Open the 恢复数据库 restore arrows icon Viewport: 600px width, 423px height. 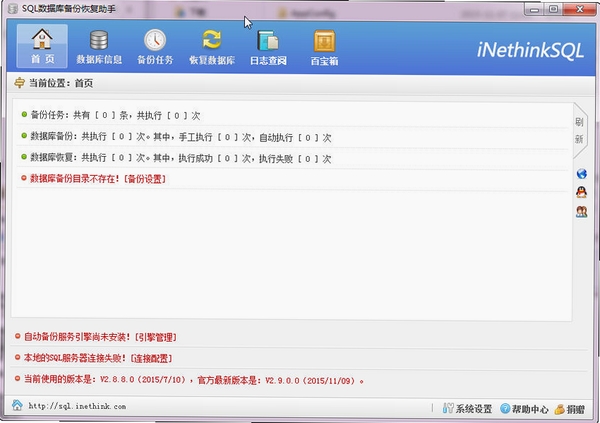(212, 47)
